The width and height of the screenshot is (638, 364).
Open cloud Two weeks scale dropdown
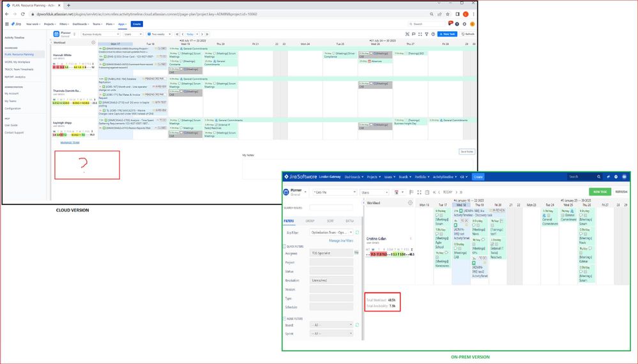(x=159, y=34)
